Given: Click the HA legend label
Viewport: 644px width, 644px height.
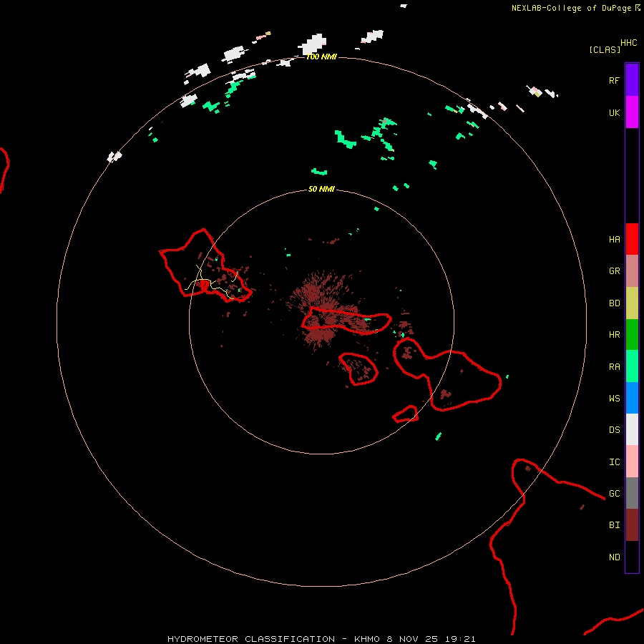Looking at the screenshot, I should (x=614, y=240).
